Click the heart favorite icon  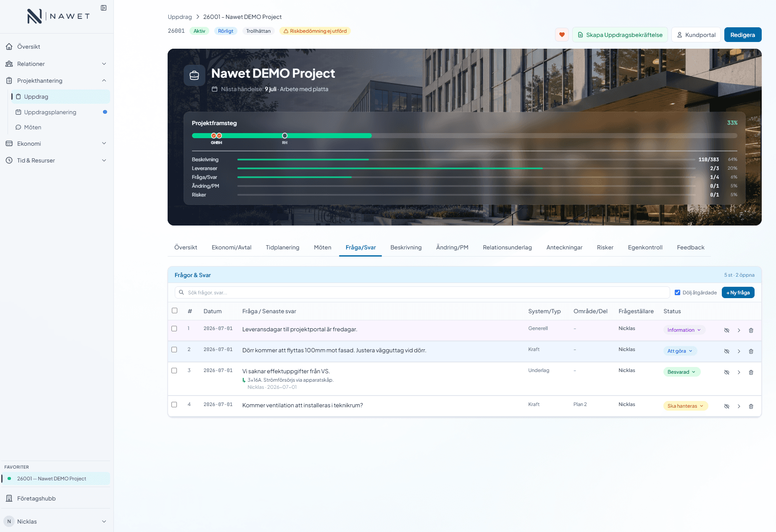click(x=562, y=35)
